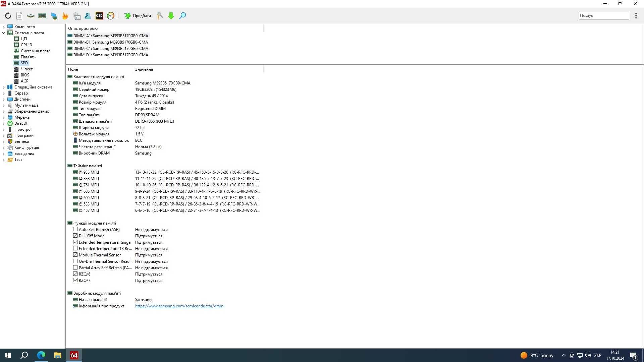Open the OSD panel icon

coord(99,16)
